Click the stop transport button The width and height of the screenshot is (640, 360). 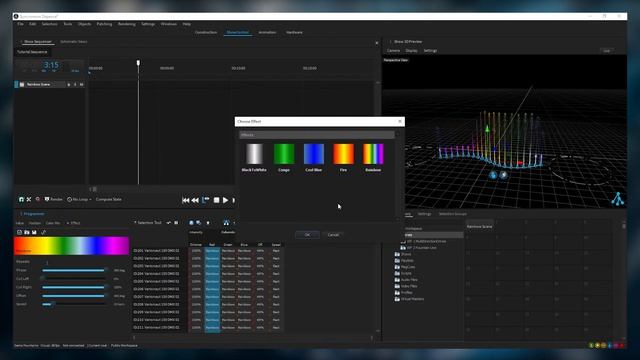tap(216, 200)
